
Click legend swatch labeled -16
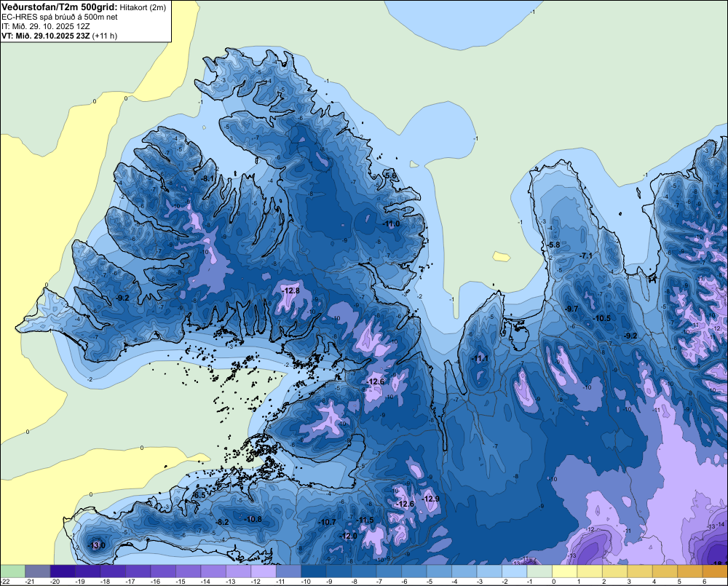(163, 571)
